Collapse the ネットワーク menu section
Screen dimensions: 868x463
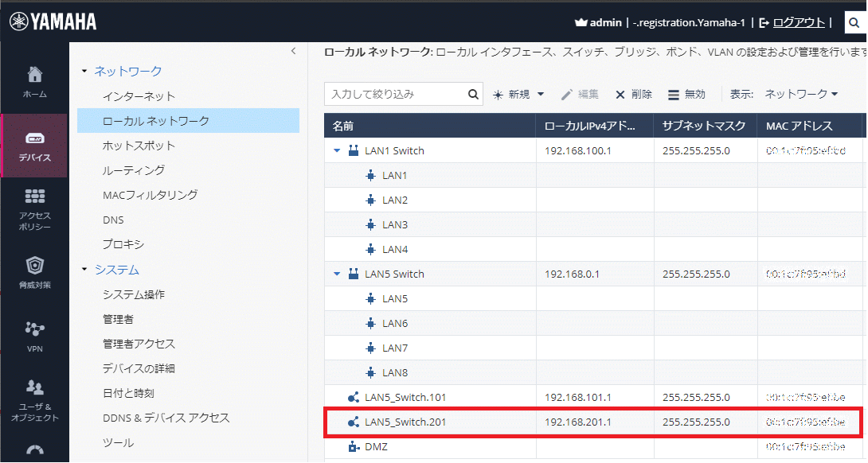coord(85,72)
